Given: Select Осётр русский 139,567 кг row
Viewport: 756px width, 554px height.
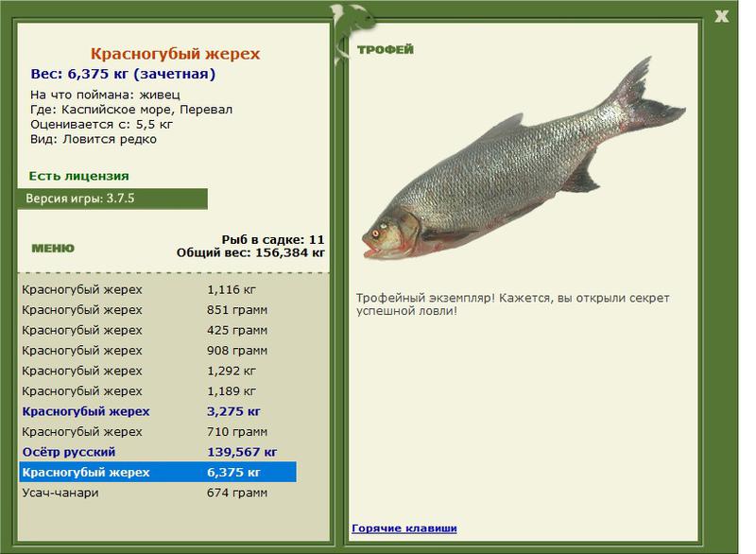Looking at the screenshot, I should point(158,452).
